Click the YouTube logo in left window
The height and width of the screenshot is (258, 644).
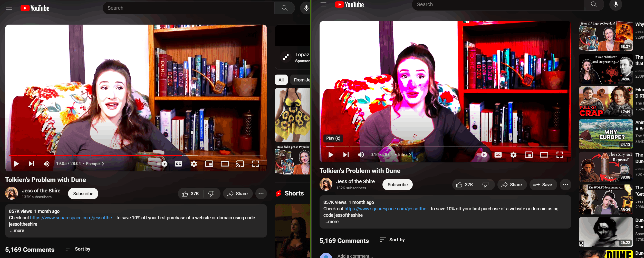[35, 8]
